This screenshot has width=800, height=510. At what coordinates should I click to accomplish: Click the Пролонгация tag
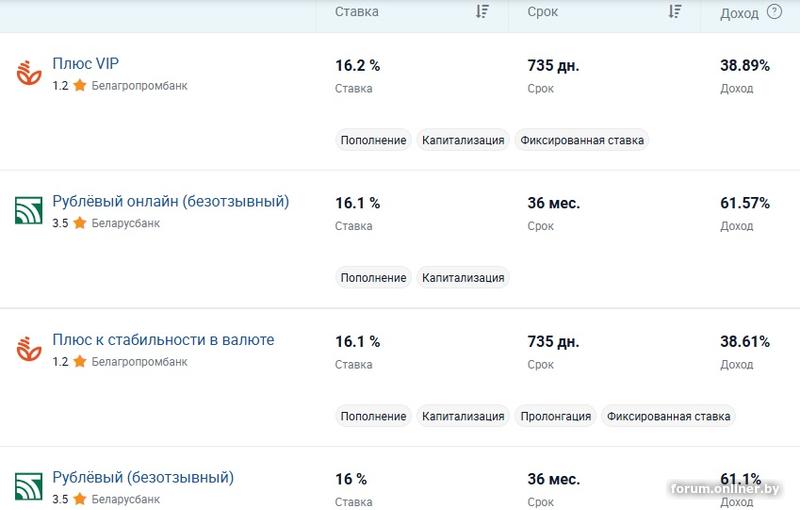coord(556,416)
